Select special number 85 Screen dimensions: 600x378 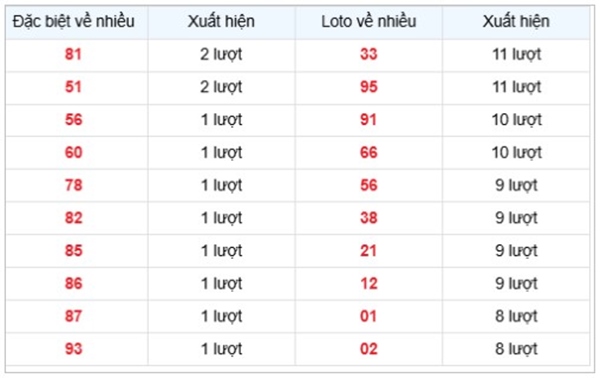pos(73,251)
